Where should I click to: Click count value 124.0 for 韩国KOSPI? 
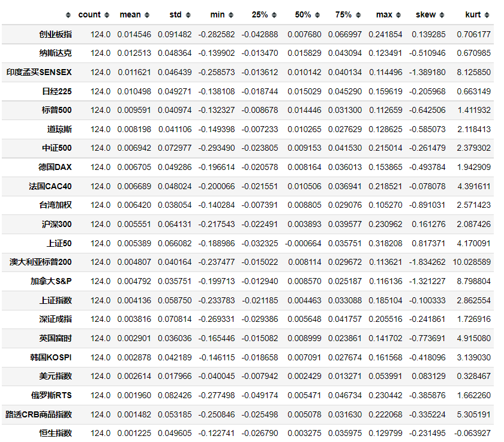click(101, 358)
